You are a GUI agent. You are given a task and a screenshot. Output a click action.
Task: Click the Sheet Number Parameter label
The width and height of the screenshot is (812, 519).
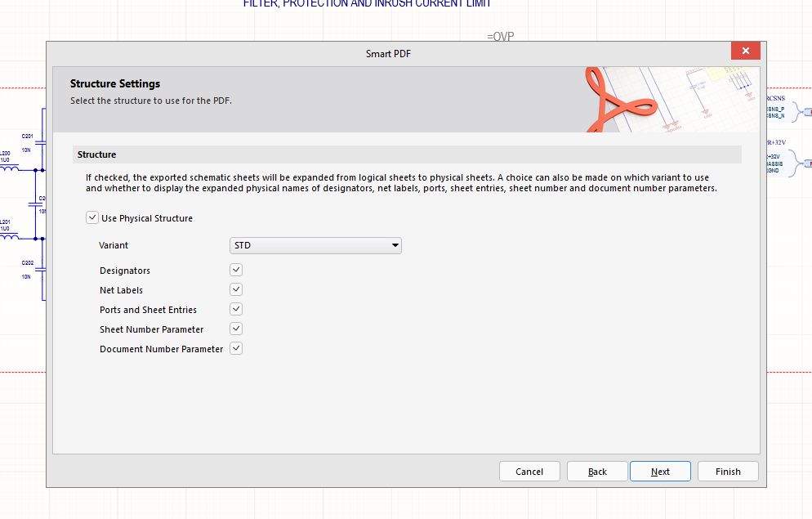152,329
